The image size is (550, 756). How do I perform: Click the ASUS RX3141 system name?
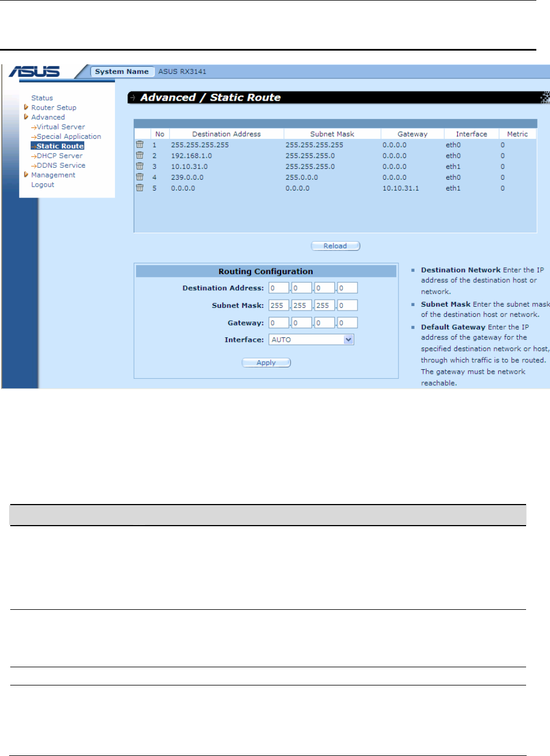point(182,72)
